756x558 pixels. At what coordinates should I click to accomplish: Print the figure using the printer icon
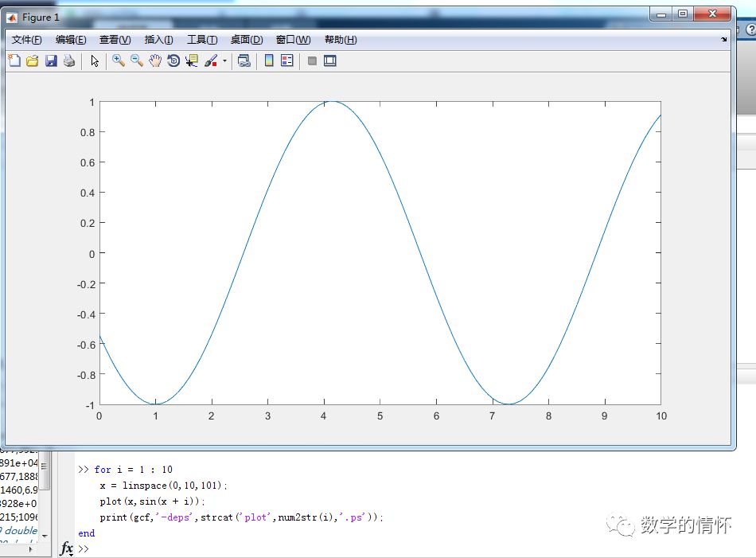pyautogui.click(x=69, y=60)
